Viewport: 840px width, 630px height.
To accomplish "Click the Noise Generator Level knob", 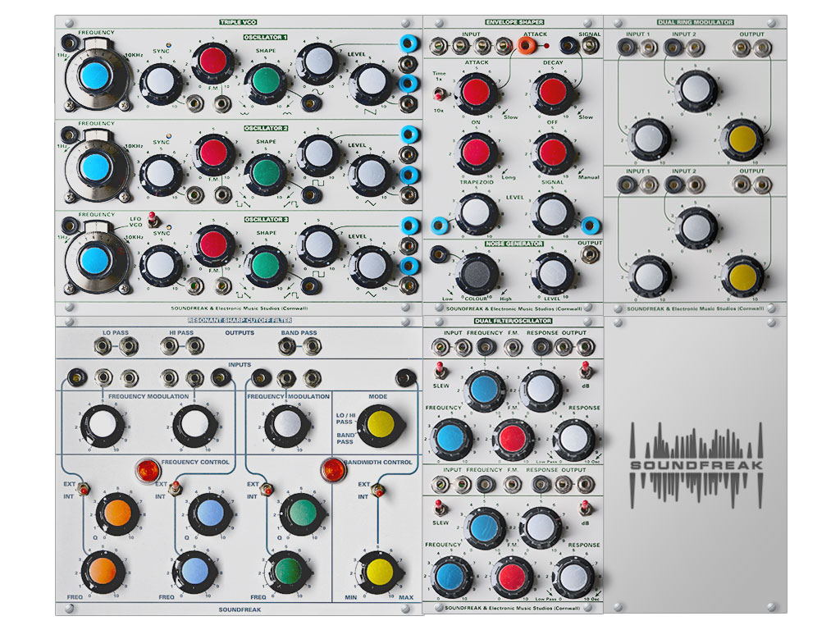I will pos(552,272).
